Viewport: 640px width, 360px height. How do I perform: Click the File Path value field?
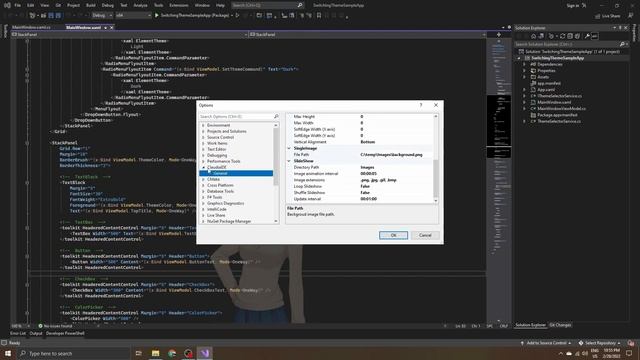pos(396,155)
